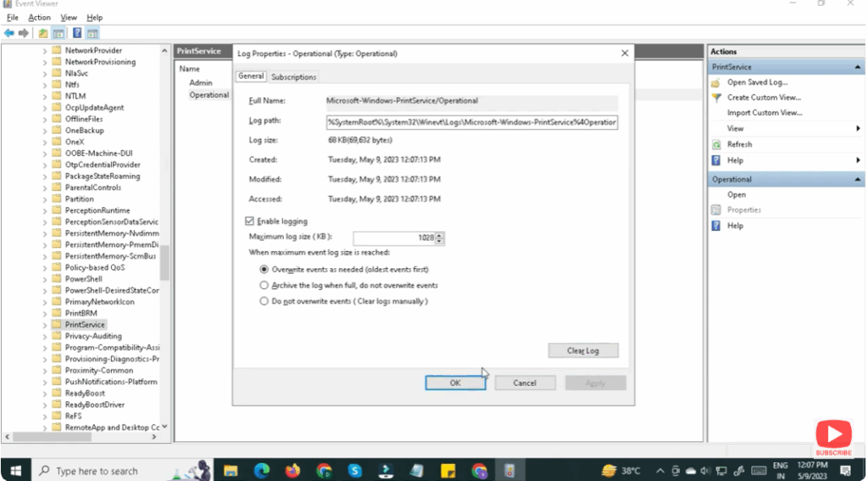868x481 pixels.
Task: Click the Type here to search box
Action: click(122, 471)
